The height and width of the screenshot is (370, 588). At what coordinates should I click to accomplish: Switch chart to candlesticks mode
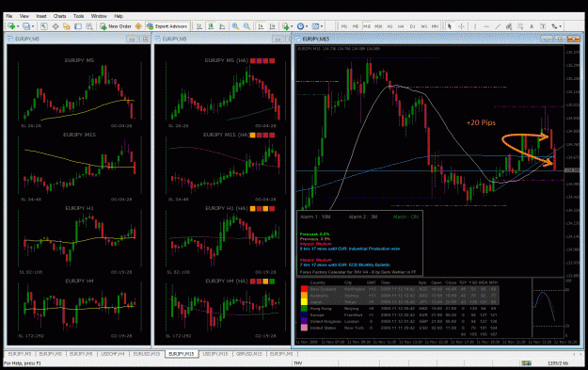tap(211, 26)
